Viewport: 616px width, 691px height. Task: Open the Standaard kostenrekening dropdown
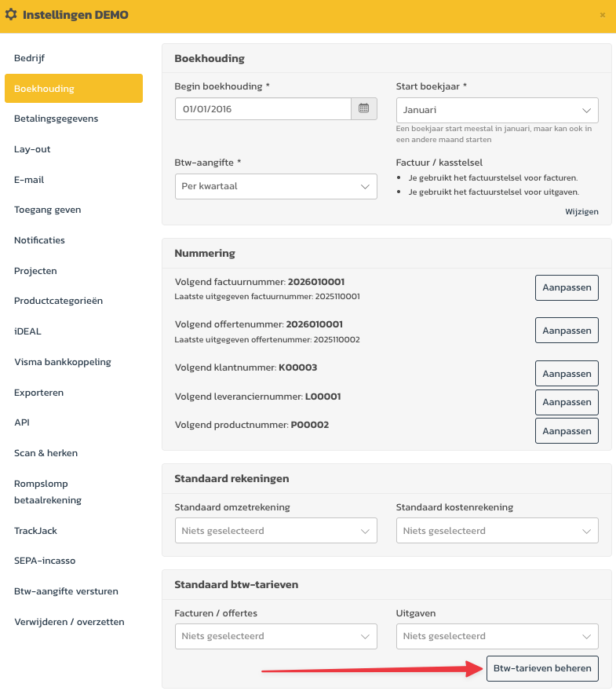click(x=497, y=531)
